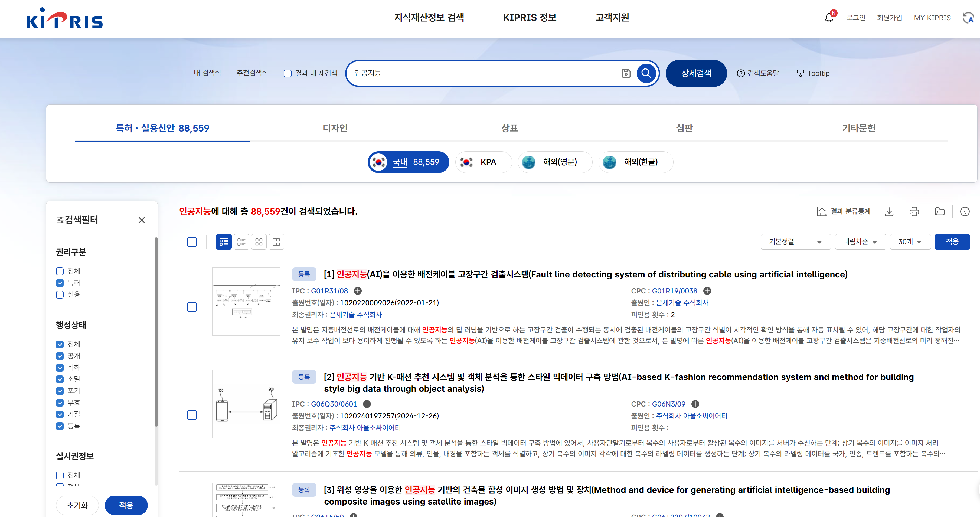The image size is (980, 517).
Task: Click the download results icon
Action: click(889, 211)
